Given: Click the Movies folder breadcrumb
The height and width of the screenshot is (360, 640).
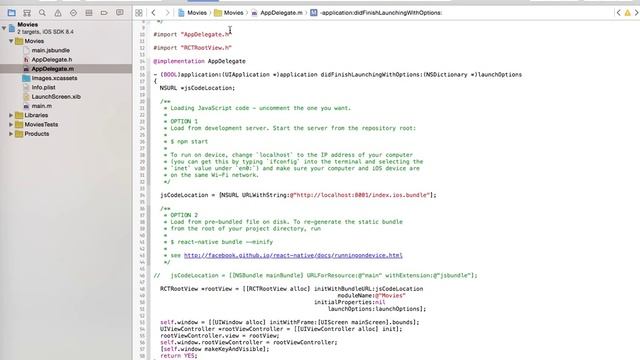Looking at the screenshot, I should [x=229, y=13].
